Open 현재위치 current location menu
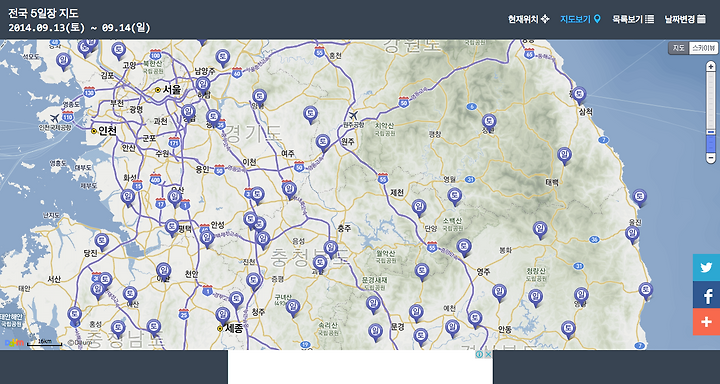The image size is (720, 384). (529, 19)
